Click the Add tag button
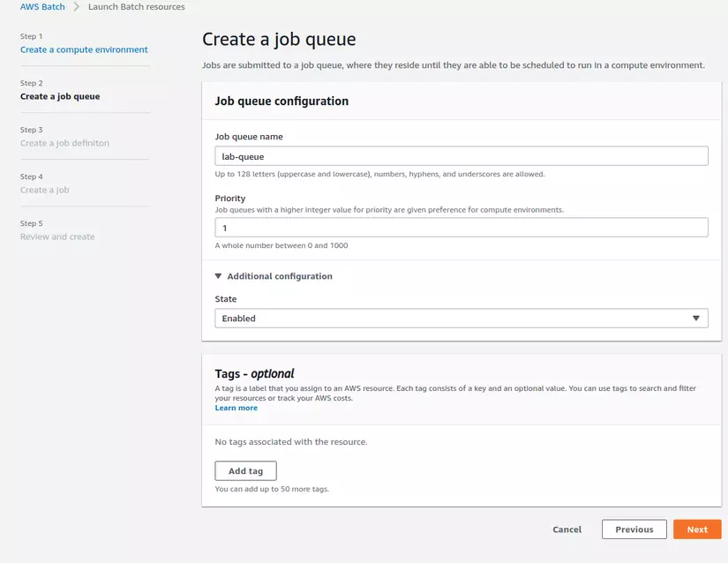The width and height of the screenshot is (728, 563). tap(244, 469)
